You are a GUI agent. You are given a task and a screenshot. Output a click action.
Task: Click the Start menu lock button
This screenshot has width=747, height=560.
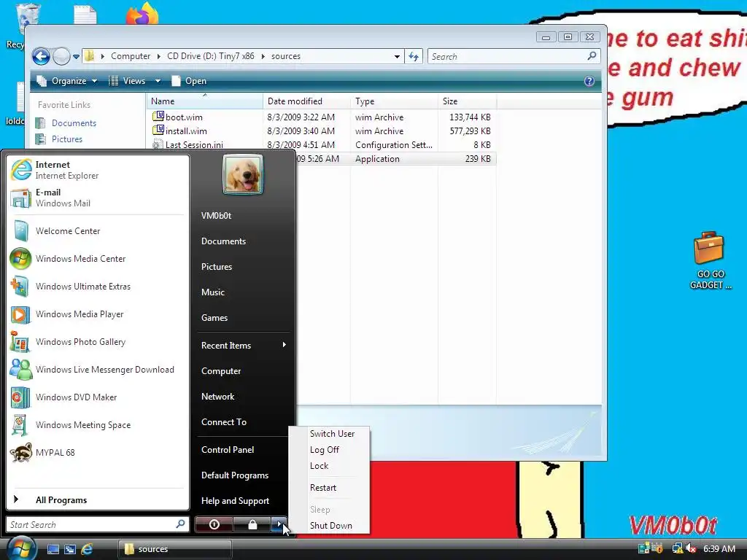click(x=252, y=524)
